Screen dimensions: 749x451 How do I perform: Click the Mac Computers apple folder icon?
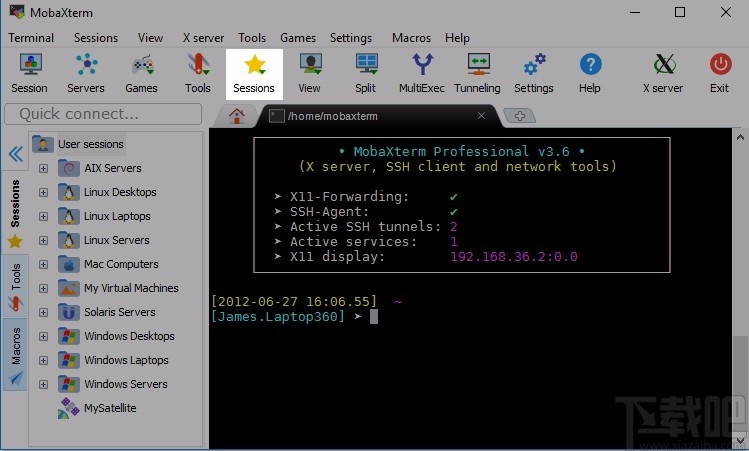(69, 264)
